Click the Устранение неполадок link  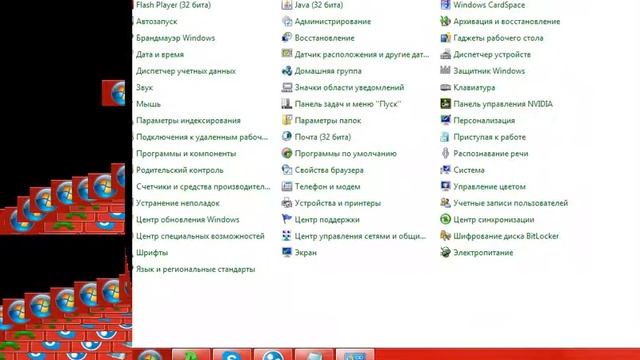point(178,203)
